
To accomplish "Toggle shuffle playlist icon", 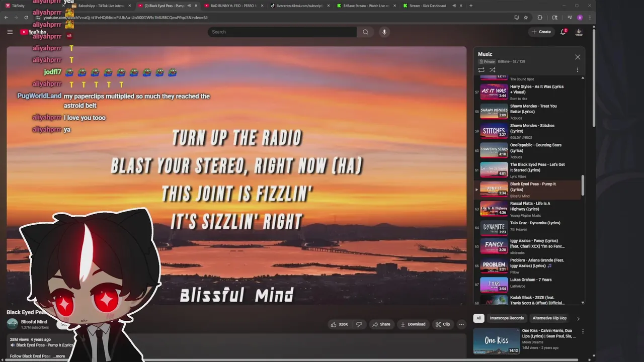I will [493, 70].
